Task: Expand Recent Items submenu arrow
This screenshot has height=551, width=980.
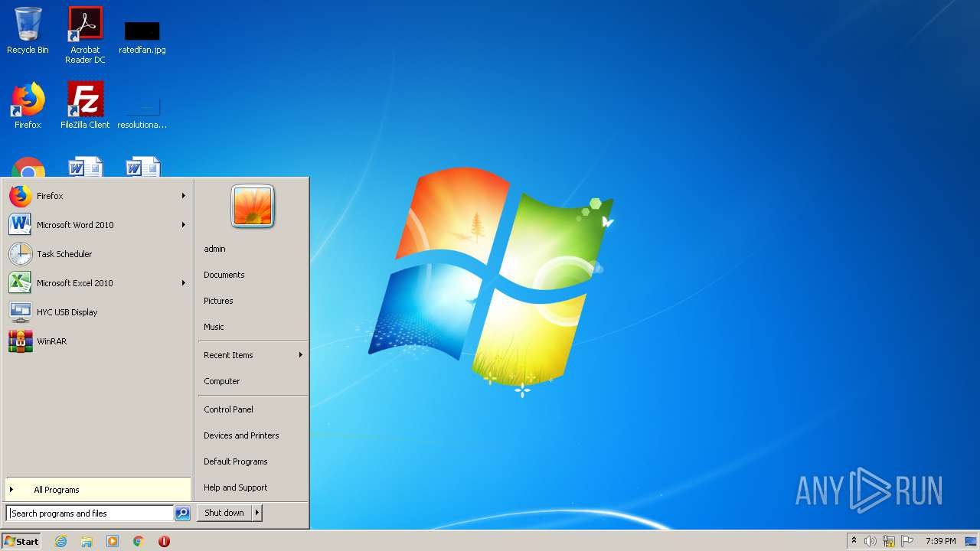Action: coord(301,355)
